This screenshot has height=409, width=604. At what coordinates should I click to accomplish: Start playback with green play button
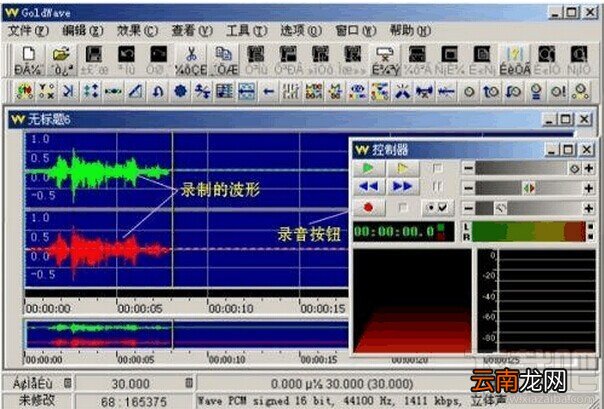[x=369, y=168]
